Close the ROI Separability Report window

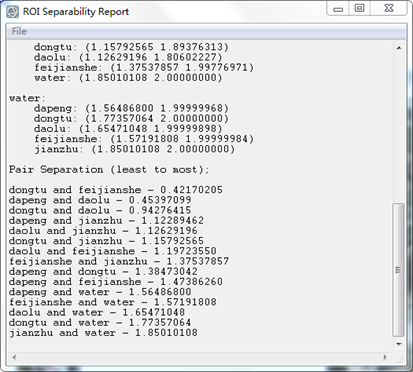pos(389,8)
